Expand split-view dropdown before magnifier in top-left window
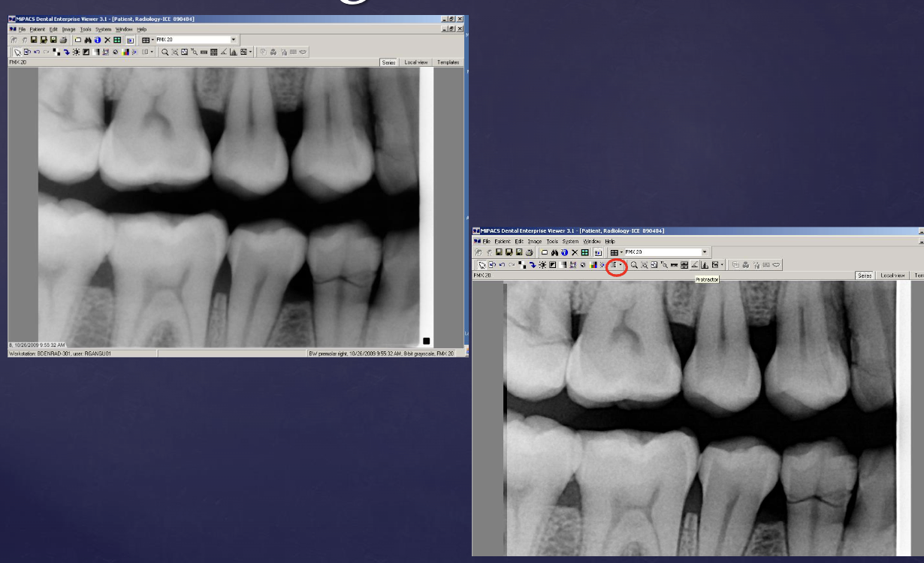 (152, 52)
